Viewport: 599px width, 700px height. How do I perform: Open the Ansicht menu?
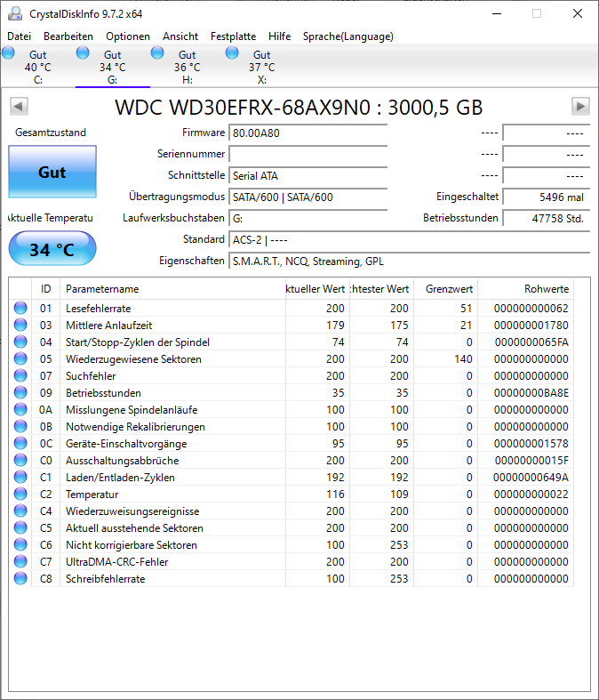(180, 36)
